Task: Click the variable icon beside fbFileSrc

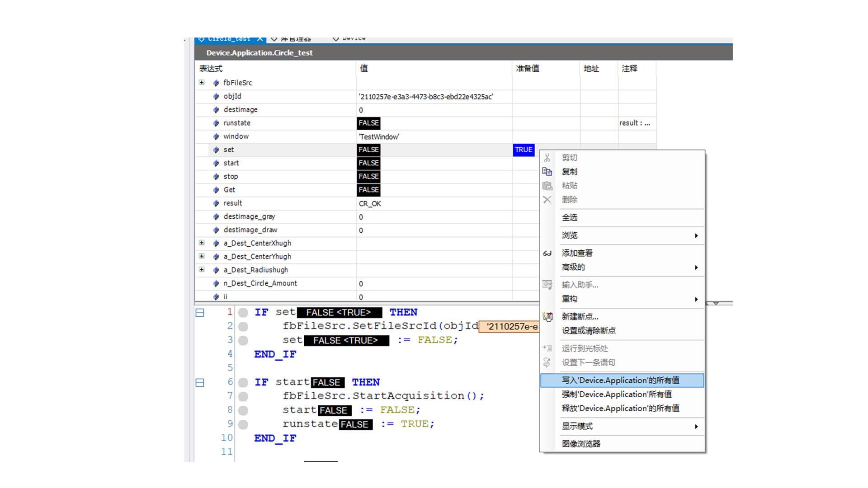Action: point(216,83)
